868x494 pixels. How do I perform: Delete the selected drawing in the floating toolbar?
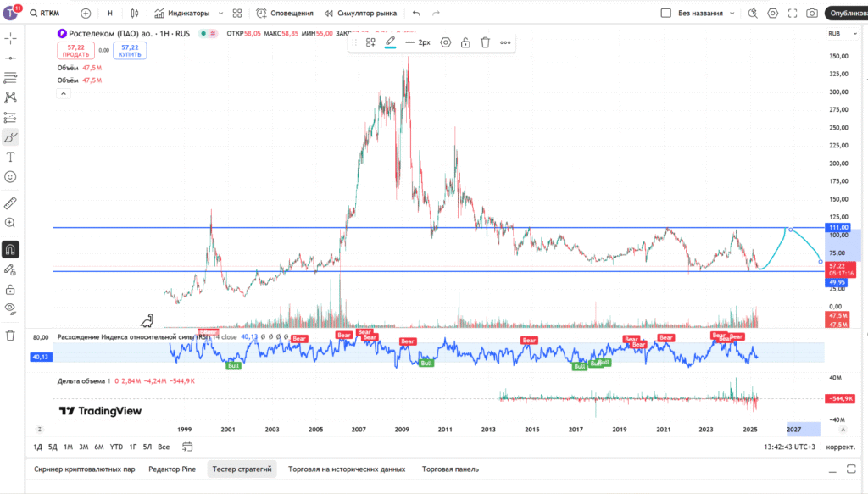point(486,42)
